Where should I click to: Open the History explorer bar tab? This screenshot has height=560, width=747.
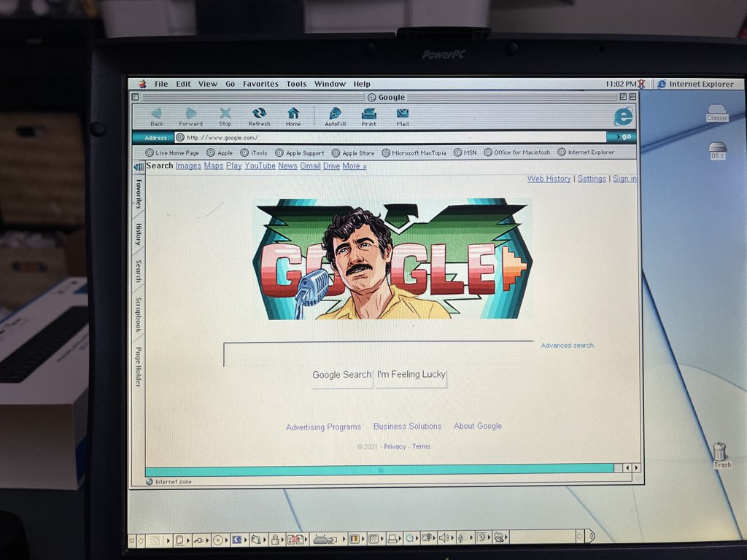coord(139,234)
